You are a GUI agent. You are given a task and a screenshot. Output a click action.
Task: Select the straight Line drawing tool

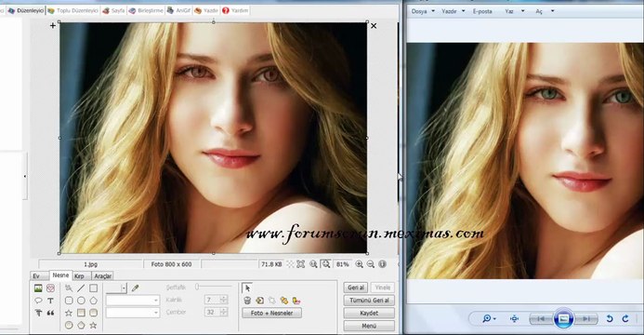(81, 288)
